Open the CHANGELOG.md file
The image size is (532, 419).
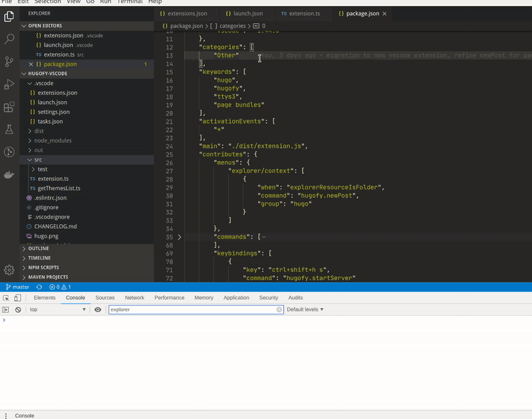55,227
